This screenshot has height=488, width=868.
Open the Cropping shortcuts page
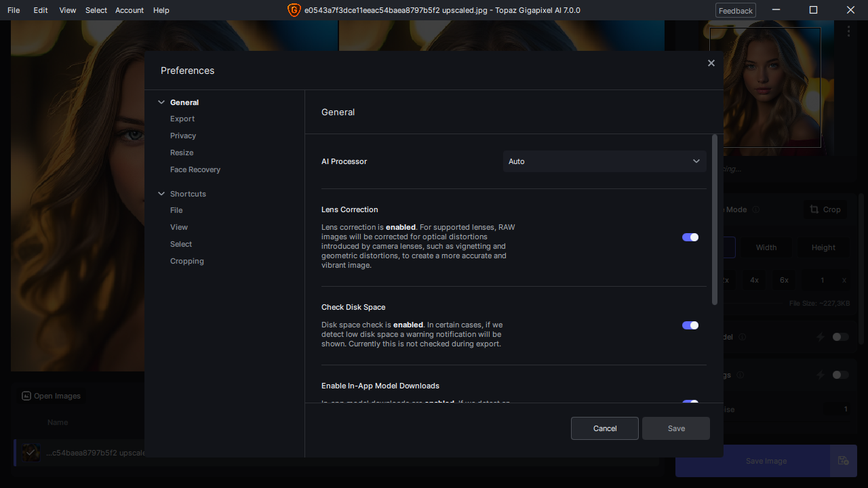[187, 261]
